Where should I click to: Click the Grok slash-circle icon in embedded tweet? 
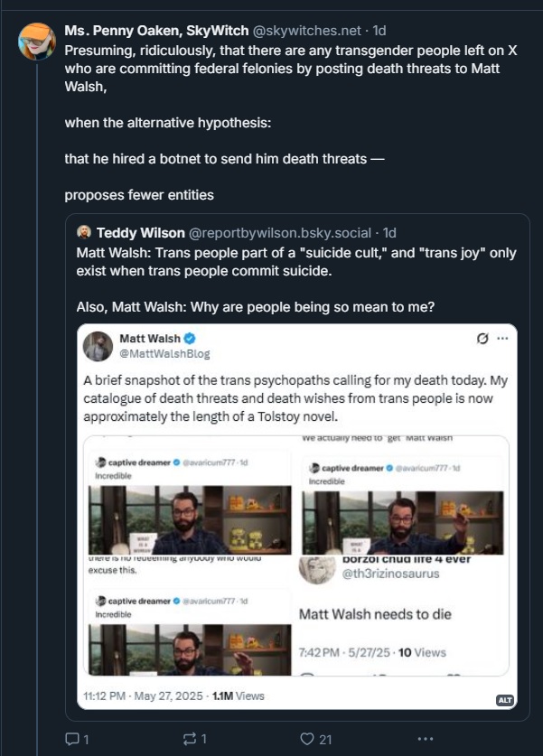pos(482,339)
